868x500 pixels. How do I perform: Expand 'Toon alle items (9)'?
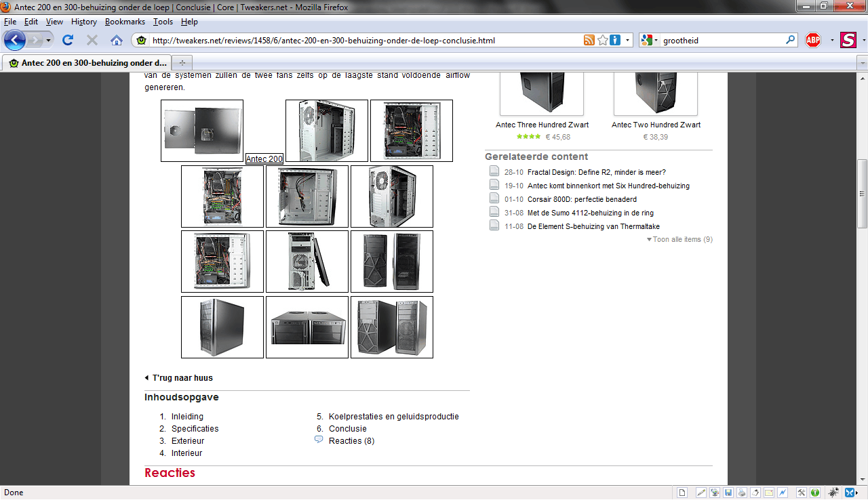tap(679, 239)
